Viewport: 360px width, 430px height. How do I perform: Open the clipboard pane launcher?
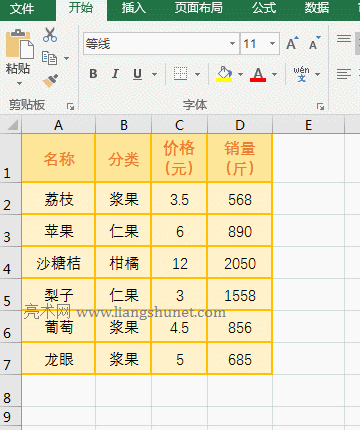click(70, 106)
